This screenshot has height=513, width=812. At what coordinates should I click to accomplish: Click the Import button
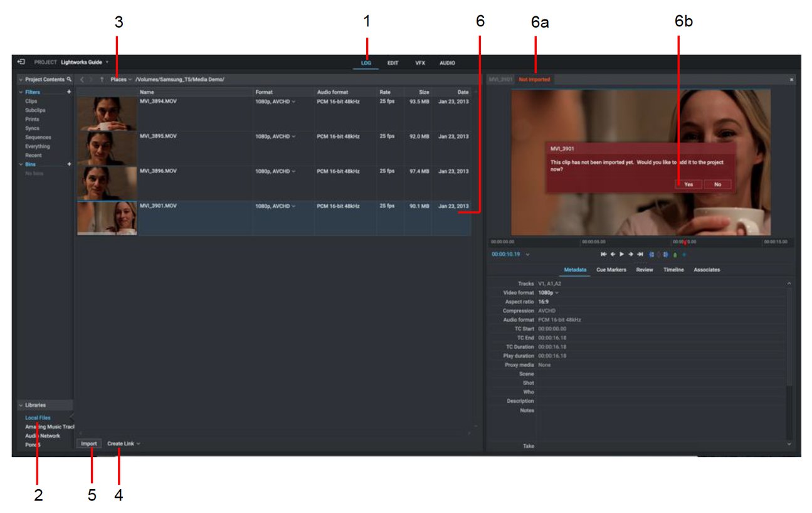tap(88, 443)
